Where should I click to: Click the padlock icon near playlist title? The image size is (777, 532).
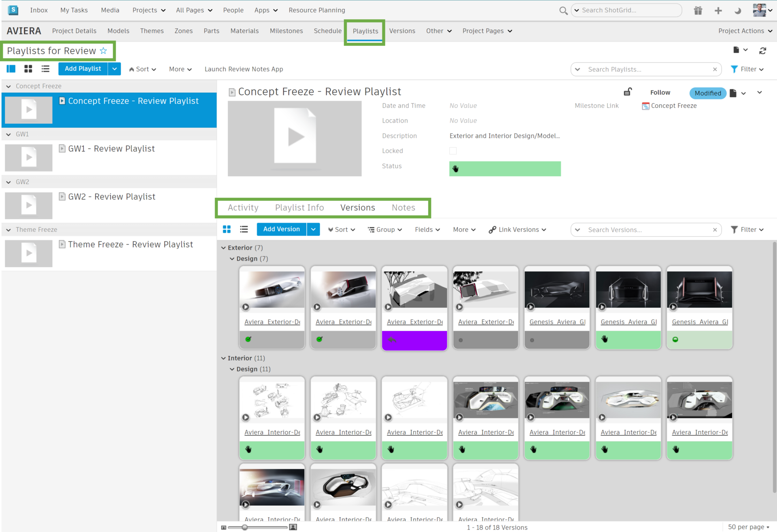click(628, 91)
